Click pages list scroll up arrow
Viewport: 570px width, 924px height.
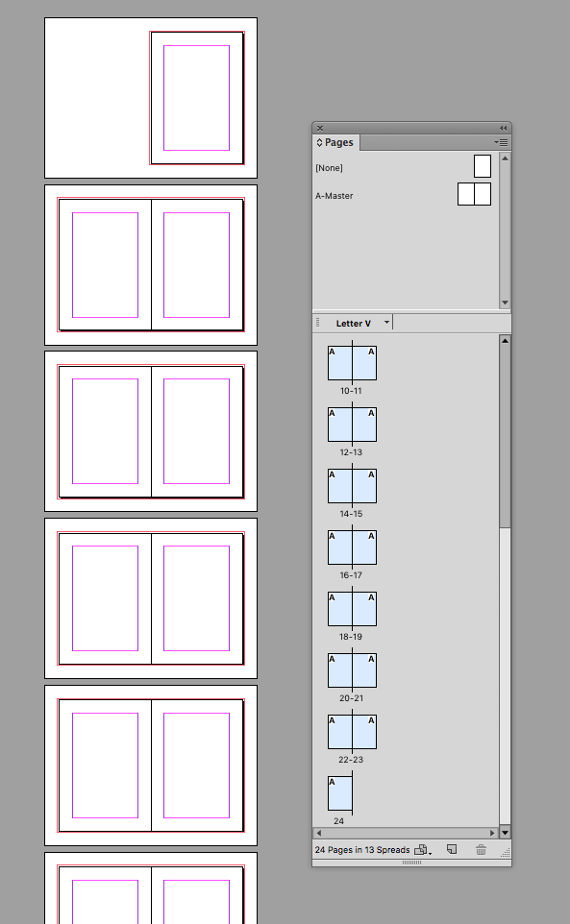(x=505, y=341)
